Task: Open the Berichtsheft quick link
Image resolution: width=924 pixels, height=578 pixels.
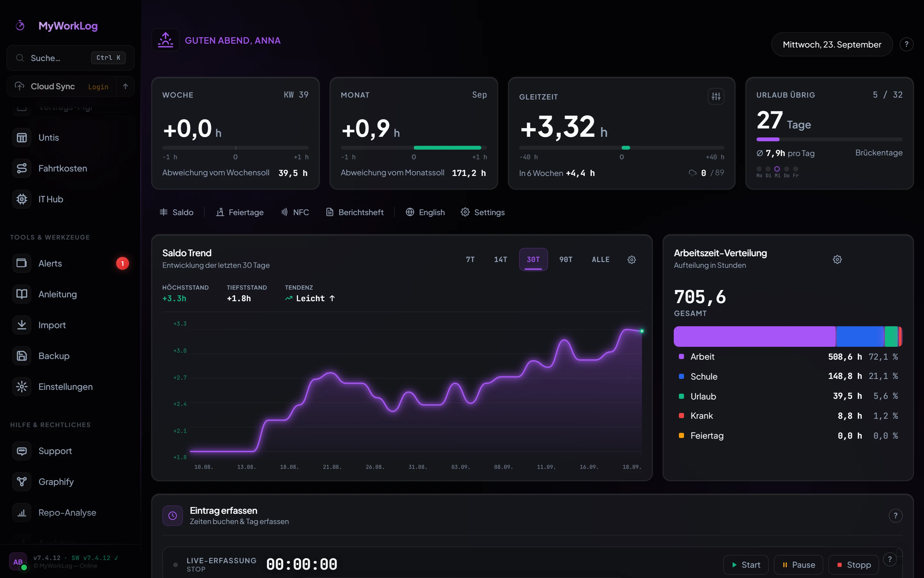Action: (x=355, y=212)
